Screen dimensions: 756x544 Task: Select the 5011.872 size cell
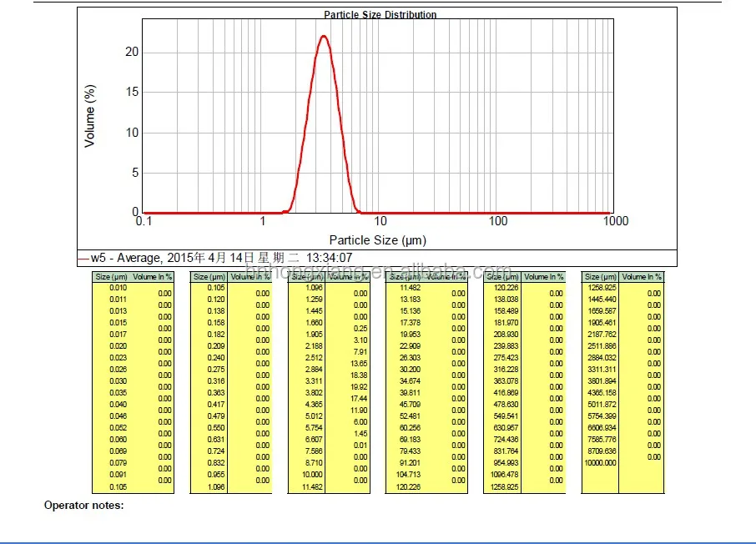coord(601,405)
